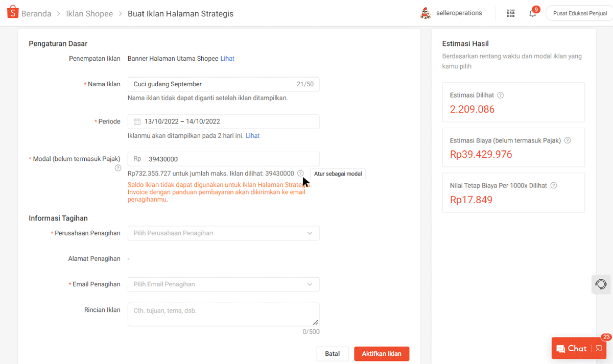Click the Rincian Iklan text area

(223, 312)
